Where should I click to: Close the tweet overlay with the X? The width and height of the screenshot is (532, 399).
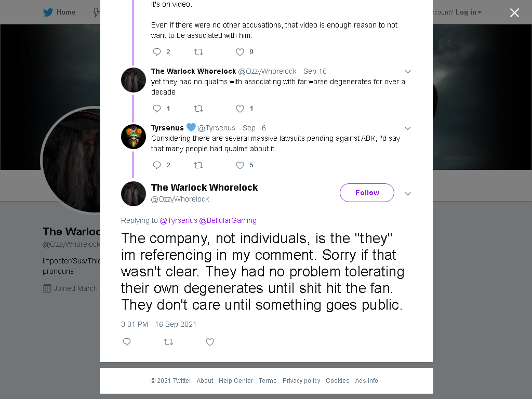pos(514,12)
